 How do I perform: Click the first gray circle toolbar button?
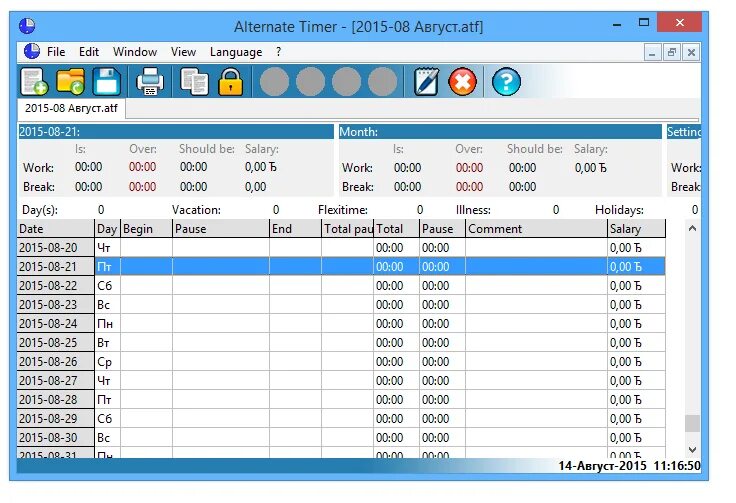click(274, 82)
